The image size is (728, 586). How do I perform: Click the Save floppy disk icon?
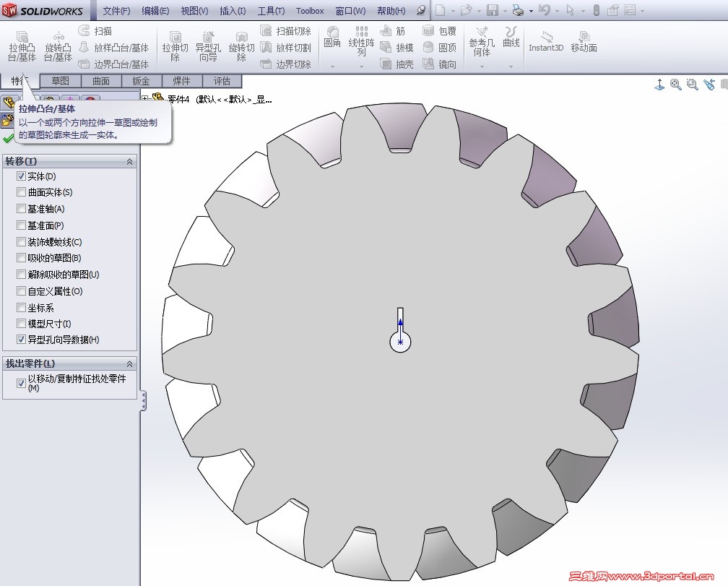493,9
